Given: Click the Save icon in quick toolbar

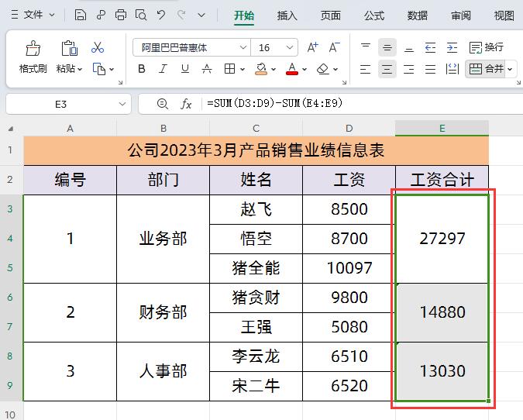Looking at the screenshot, I should (81, 15).
